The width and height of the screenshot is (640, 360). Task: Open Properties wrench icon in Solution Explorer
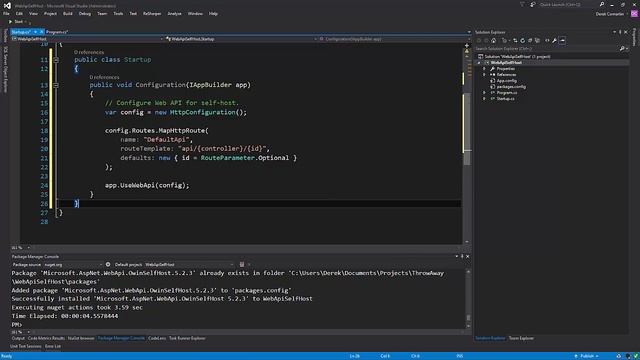click(554, 40)
